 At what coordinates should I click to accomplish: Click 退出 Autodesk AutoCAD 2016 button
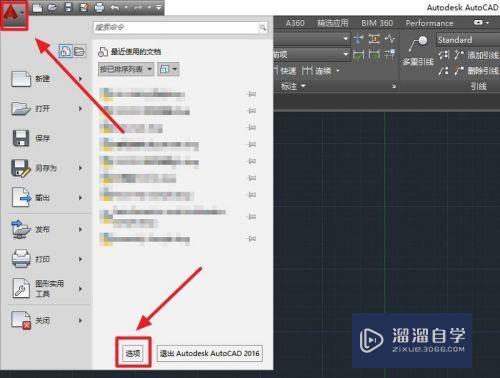point(210,353)
